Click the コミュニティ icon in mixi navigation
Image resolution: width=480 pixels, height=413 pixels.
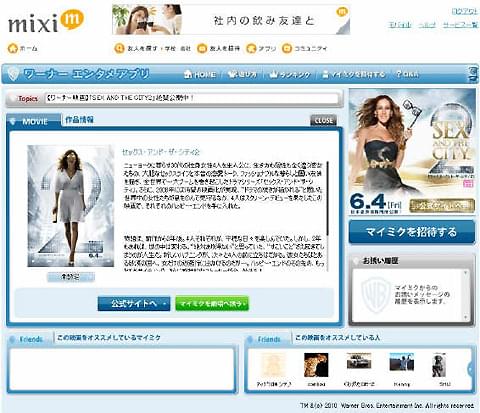tap(287, 48)
